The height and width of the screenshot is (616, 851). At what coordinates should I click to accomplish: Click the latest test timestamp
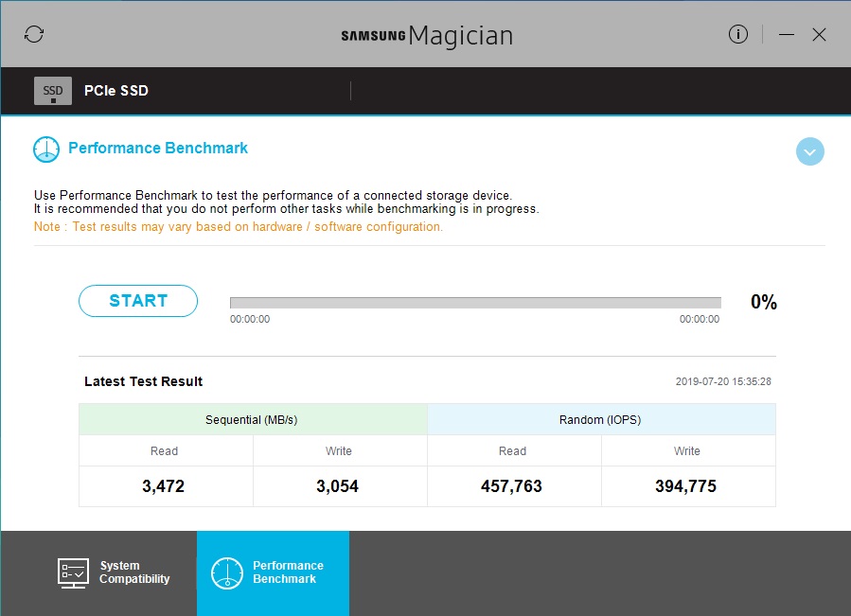pos(723,381)
